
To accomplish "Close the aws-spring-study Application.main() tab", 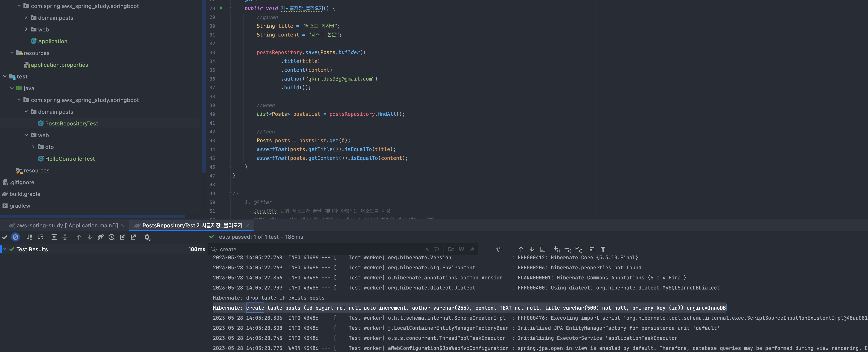I will click(123, 226).
